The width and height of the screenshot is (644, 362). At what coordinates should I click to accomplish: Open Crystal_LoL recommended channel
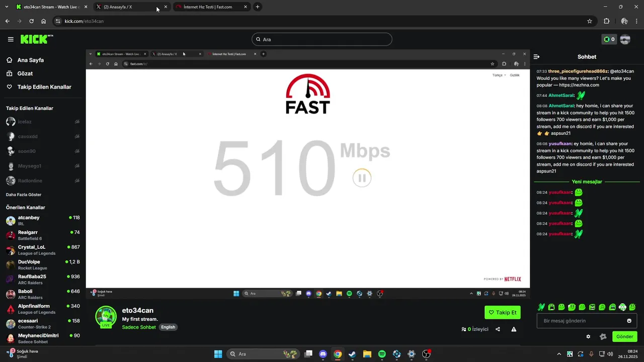click(x=43, y=250)
